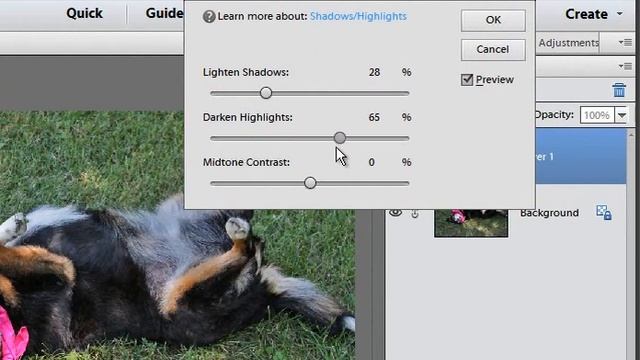Viewport: 640px width, 360px height.
Task: Open the Layers panel options menu
Action: (625, 66)
